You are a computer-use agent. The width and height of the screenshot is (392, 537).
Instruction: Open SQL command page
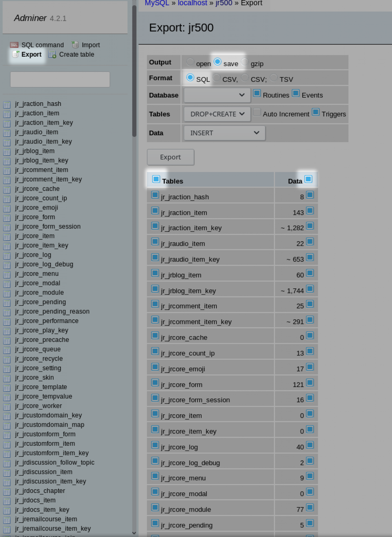coord(43,45)
